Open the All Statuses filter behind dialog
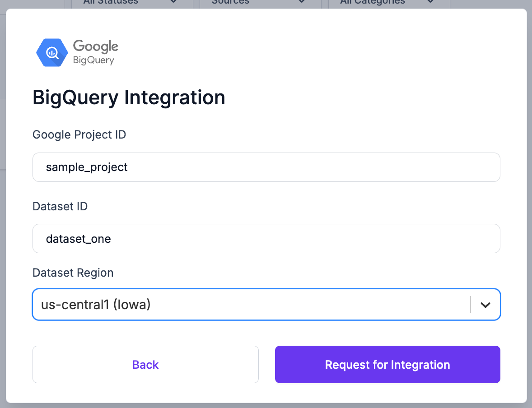 point(132,4)
